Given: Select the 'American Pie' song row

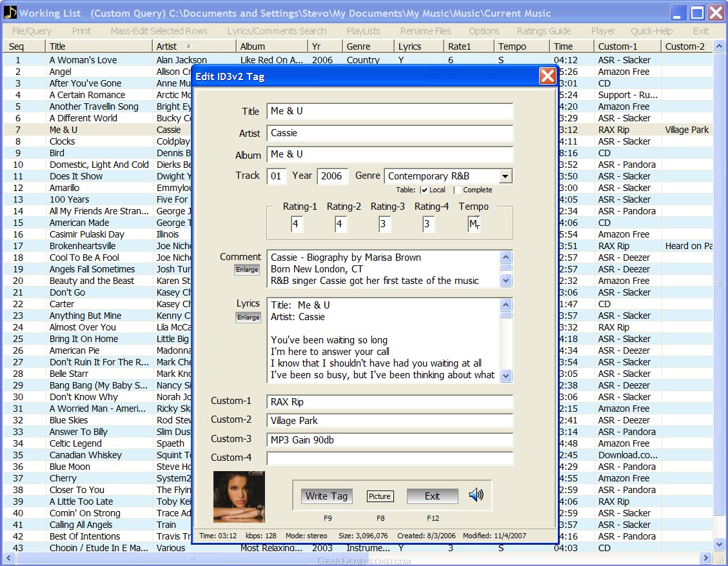Looking at the screenshot, I should pyautogui.click(x=97, y=350).
